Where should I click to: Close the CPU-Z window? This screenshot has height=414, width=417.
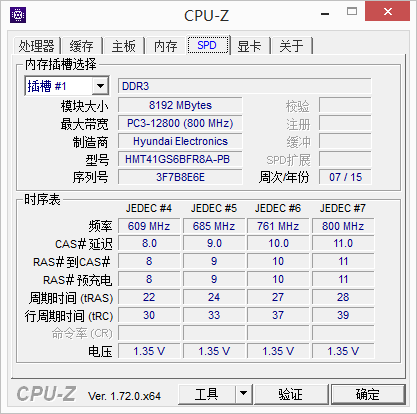(x=388, y=12)
